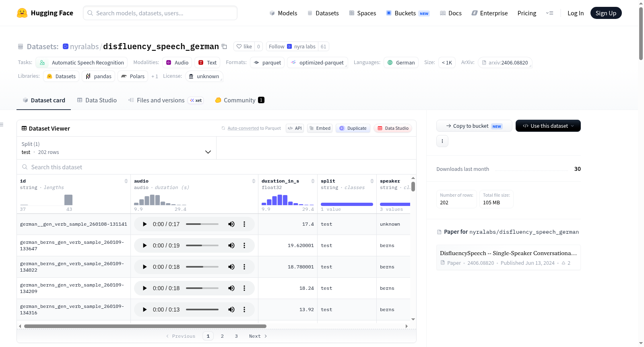Focus the main search models field
The width and height of the screenshot is (644, 347).
click(x=160, y=13)
